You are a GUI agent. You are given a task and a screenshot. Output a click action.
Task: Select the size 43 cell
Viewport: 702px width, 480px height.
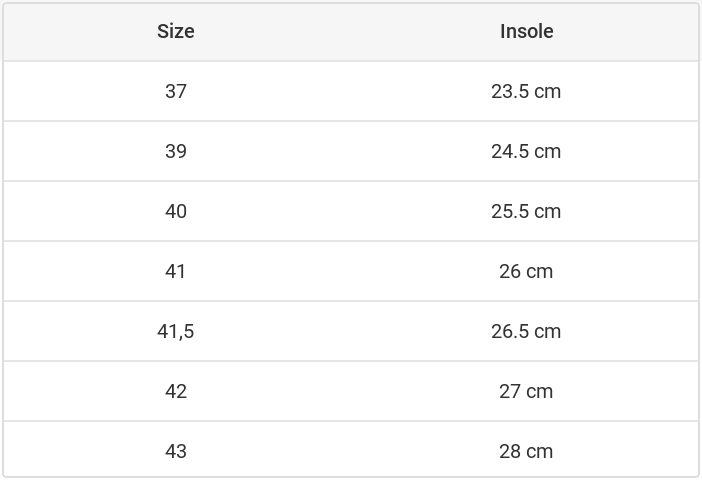(x=176, y=451)
